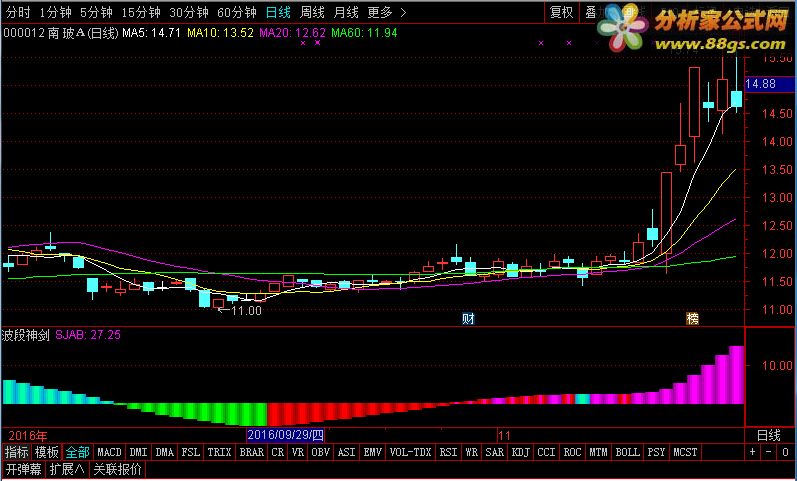Viewport: 797px width, 481px height.
Task: Apply the EMV indicator
Action: click(x=373, y=452)
